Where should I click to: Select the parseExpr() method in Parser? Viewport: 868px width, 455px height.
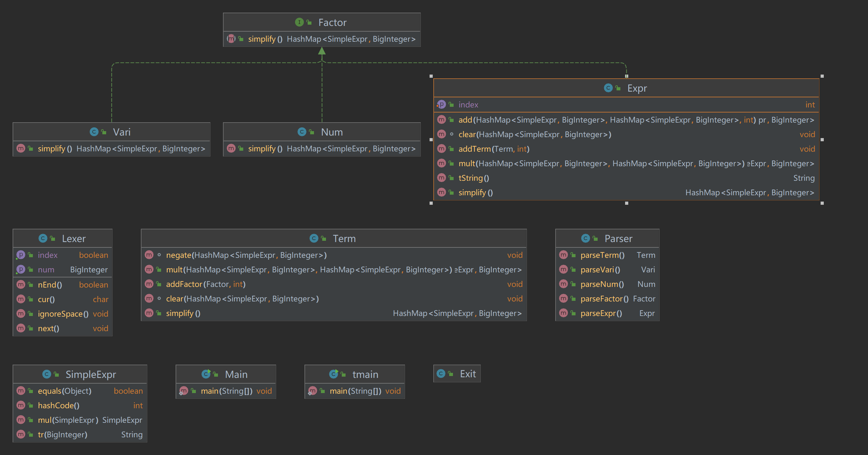click(x=601, y=313)
